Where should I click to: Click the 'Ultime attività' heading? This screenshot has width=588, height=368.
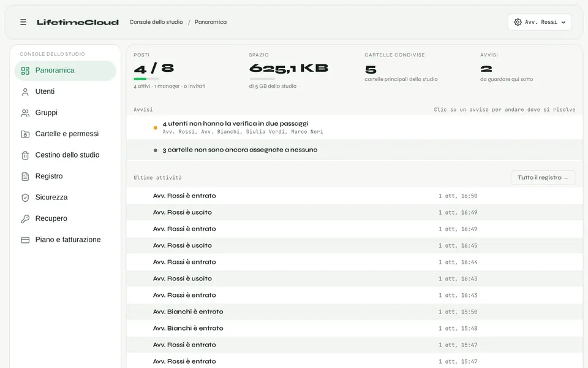click(x=157, y=178)
